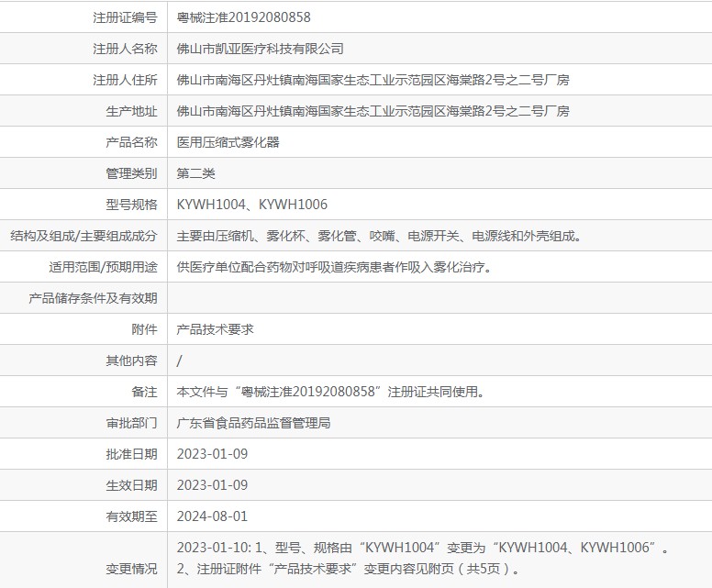Click the 适用范围/预期用途 label
Screen dimensions: 712x588
coord(103,267)
